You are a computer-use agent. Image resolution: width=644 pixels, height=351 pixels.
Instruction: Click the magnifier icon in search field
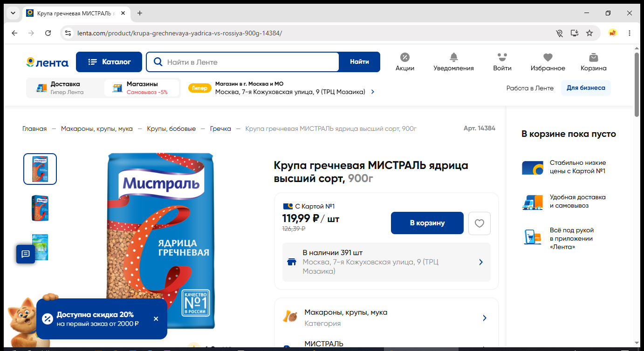click(x=158, y=62)
